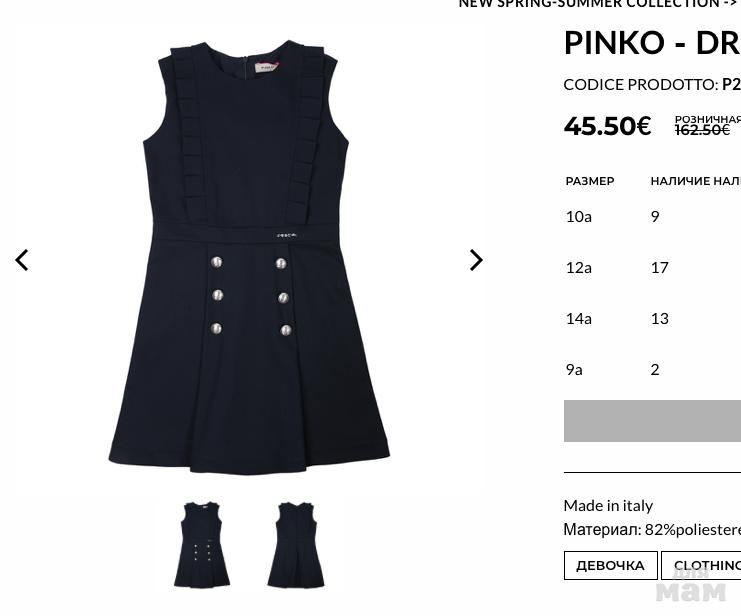Click the ДЕВОЧКА tag button
Screen dimensions: 741x616
(611, 565)
